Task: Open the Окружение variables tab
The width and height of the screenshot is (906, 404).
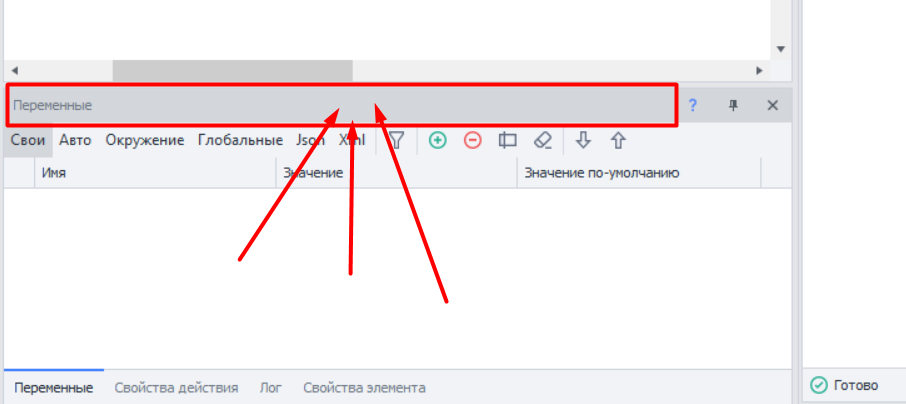Action: 144,140
